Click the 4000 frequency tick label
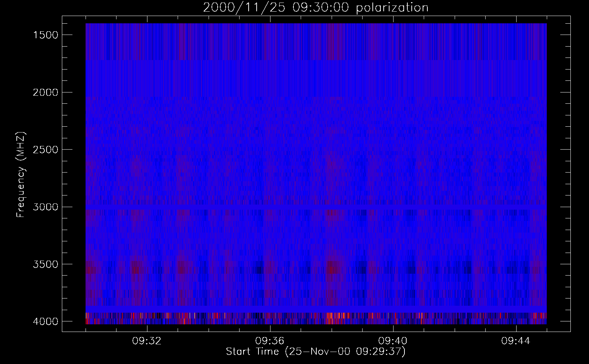The image size is (589, 364). click(x=46, y=321)
